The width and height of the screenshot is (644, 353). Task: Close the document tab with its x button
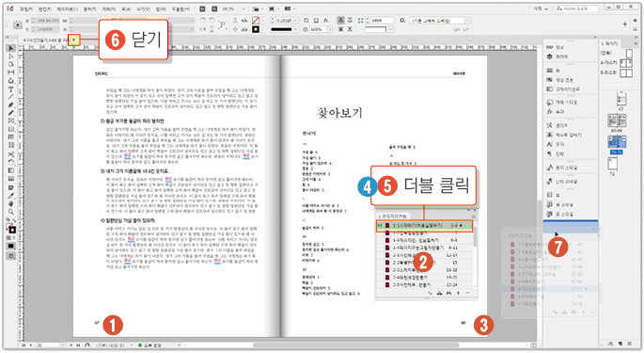tap(74, 40)
